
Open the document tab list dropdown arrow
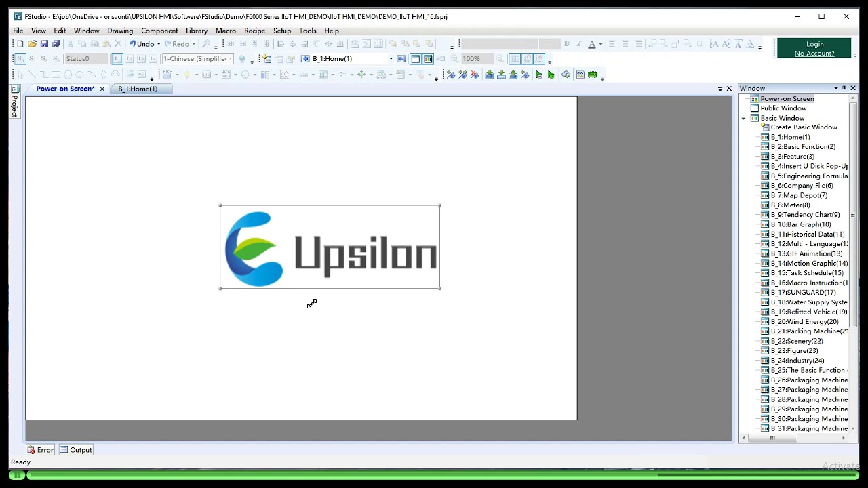click(719, 89)
